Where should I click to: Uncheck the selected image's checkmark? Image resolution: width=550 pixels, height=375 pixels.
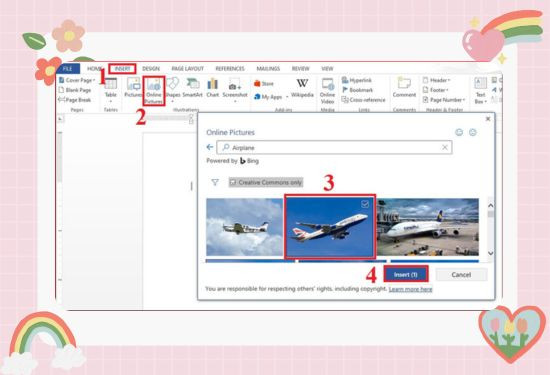point(365,204)
